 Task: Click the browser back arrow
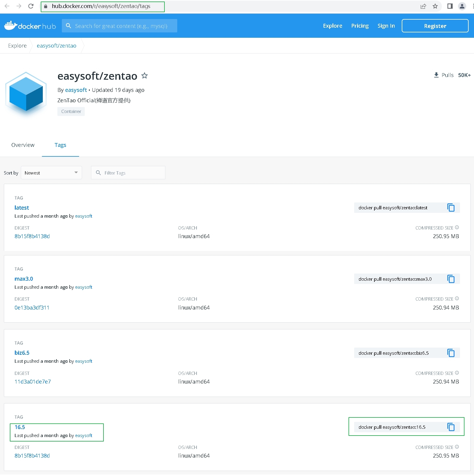pos(7,6)
